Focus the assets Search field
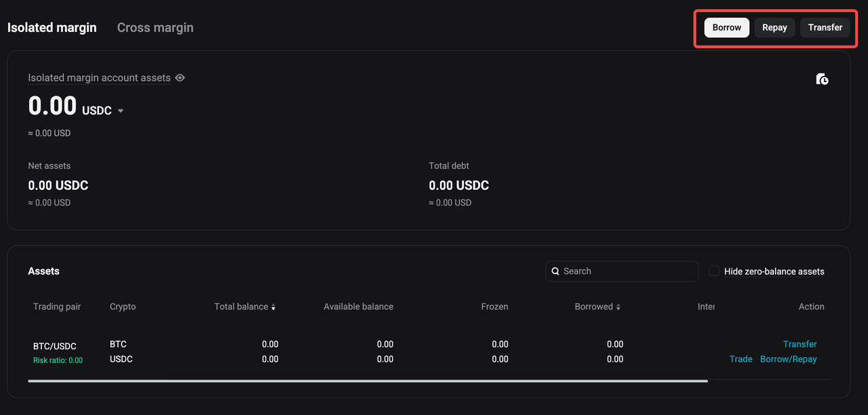This screenshot has width=868, height=415. (622, 271)
